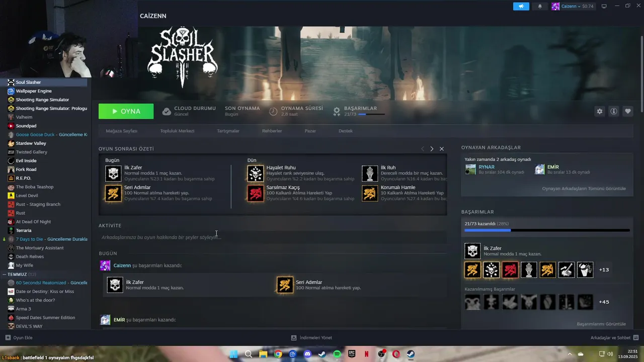
Task: Click Korumalı Hamle achievement icon
Action: point(370,193)
